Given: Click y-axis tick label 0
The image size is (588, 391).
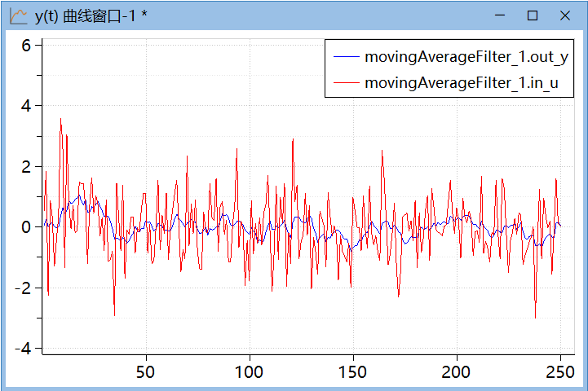Looking at the screenshot, I should pos(26,227).
